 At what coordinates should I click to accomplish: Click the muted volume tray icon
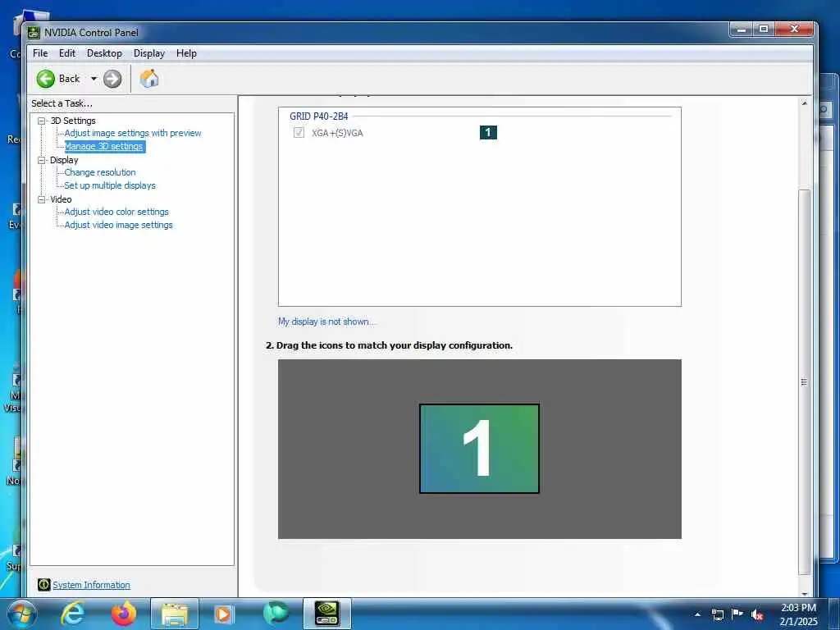757,614
